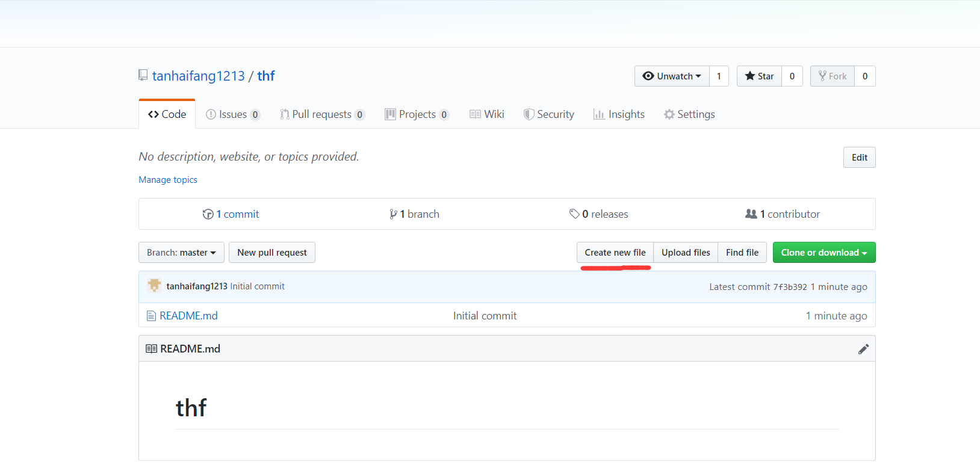
Task: Click Upload files button
Action: [x=686, y=253]
